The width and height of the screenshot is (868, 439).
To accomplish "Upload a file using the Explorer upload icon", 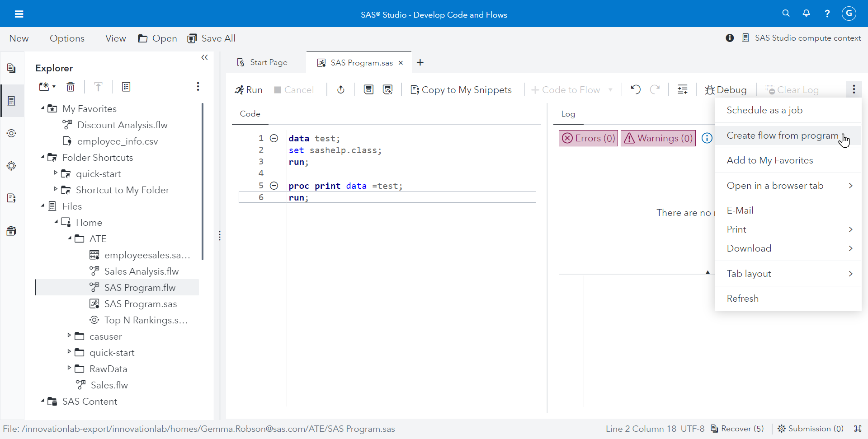I will coord(98,86).
